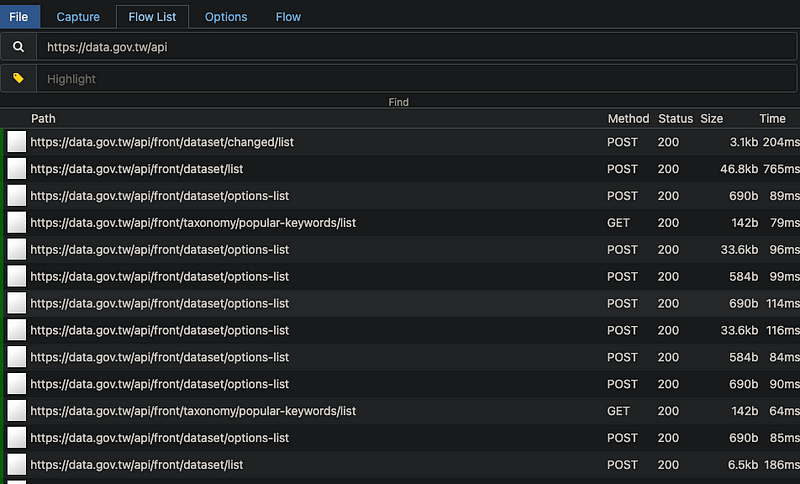Click into the Highlight input field
The width and height of the screenshot is (800, 484).
(x=400, y=78)
